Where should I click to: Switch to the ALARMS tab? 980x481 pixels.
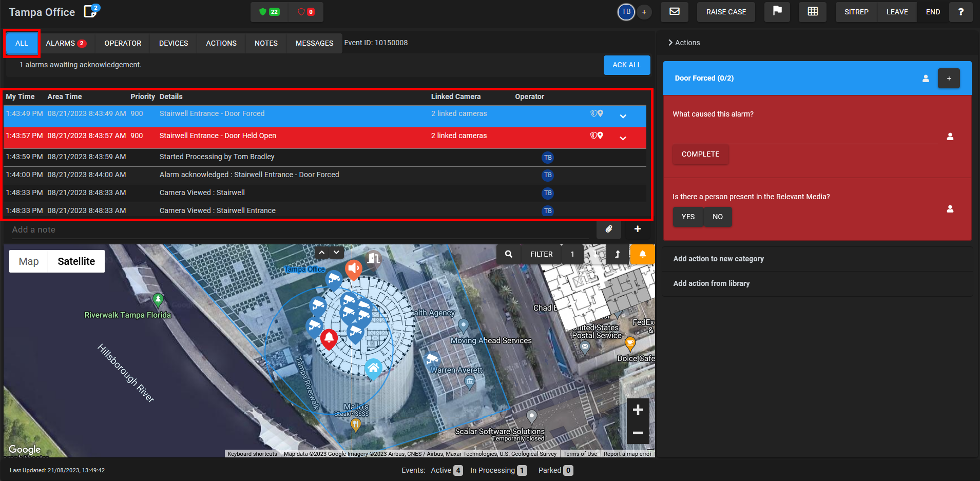[x=66, y=43]
